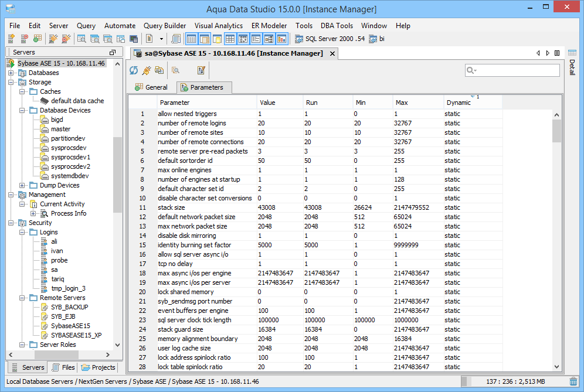Image resolution: width=584 pixels, height=392 pixels.
Task: Collapse the Caches folder
Action: click(x=22, y=91)
